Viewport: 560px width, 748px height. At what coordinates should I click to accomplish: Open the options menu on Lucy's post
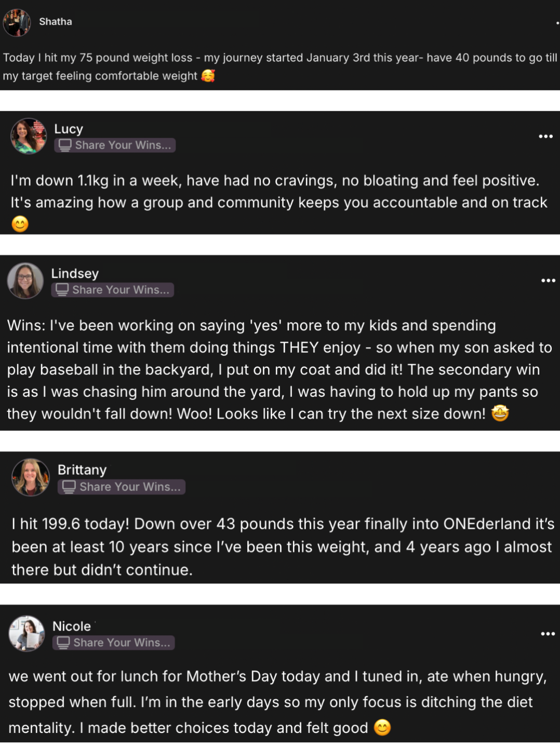coord(545,136)
